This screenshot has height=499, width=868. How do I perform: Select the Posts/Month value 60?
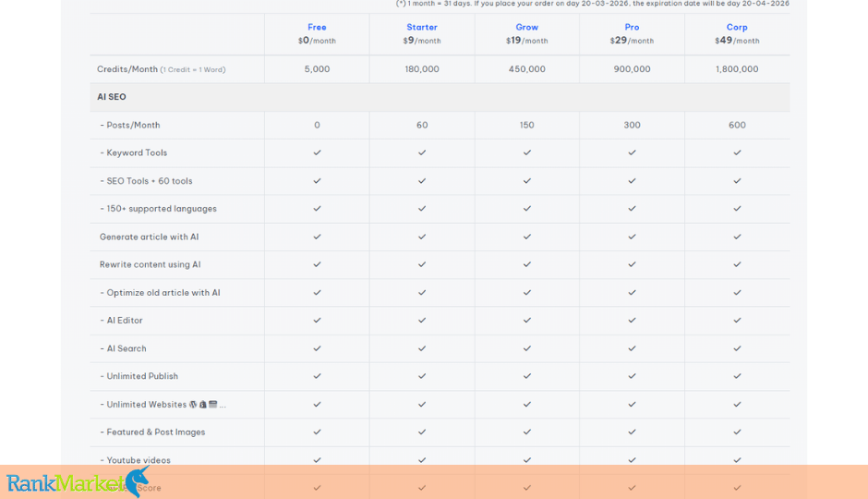pyautogui.click(x=422, y=125)
